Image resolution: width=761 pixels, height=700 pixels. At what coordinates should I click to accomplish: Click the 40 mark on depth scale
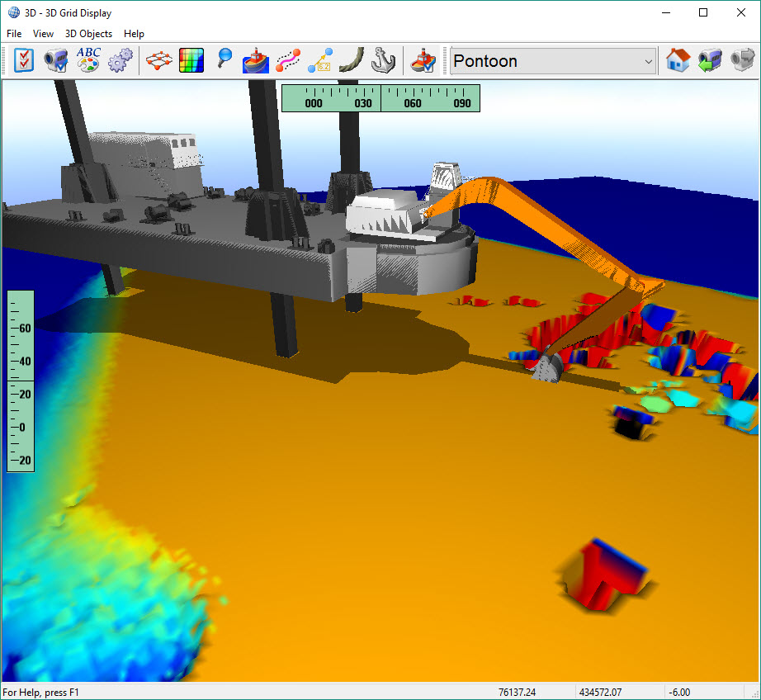tap(25, 362)
